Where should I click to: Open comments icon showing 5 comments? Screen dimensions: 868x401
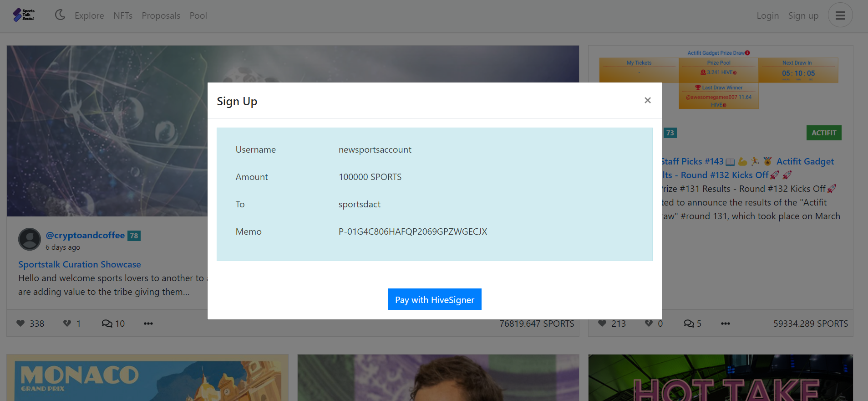point(692,323)
